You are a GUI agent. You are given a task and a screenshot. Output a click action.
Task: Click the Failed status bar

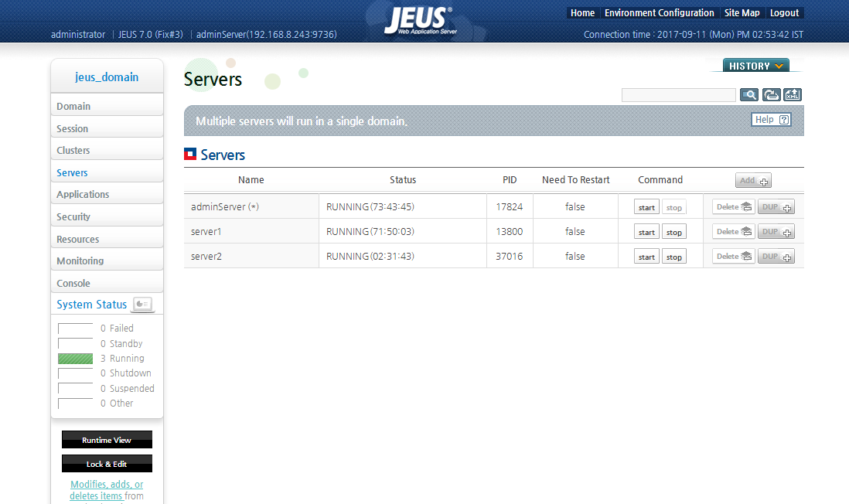tap(75, 329)
